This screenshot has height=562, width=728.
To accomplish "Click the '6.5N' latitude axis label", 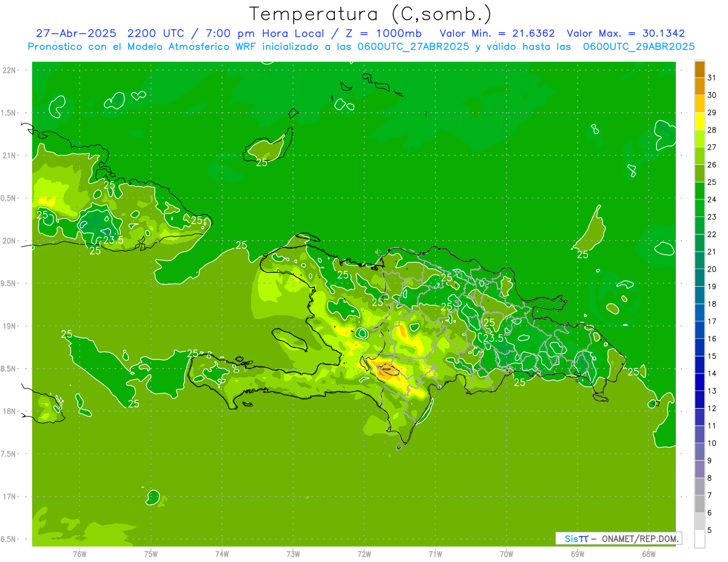I will pyautogui.click(x=9, y=539).
